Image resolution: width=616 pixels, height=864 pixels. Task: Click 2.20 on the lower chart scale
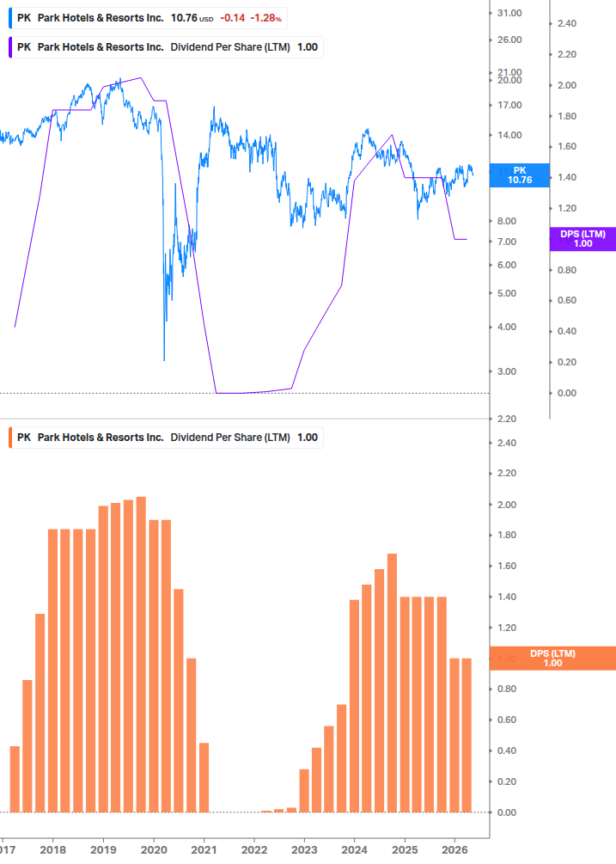[506, 474]
